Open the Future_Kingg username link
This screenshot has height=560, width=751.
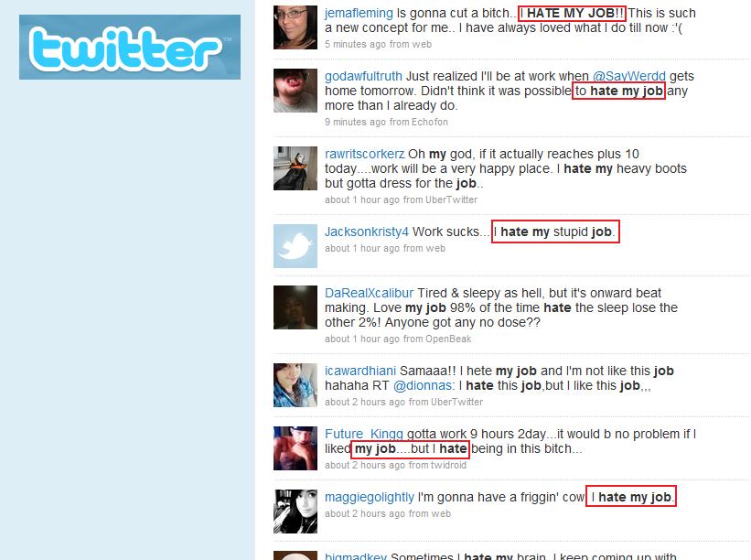coord(364,434)
